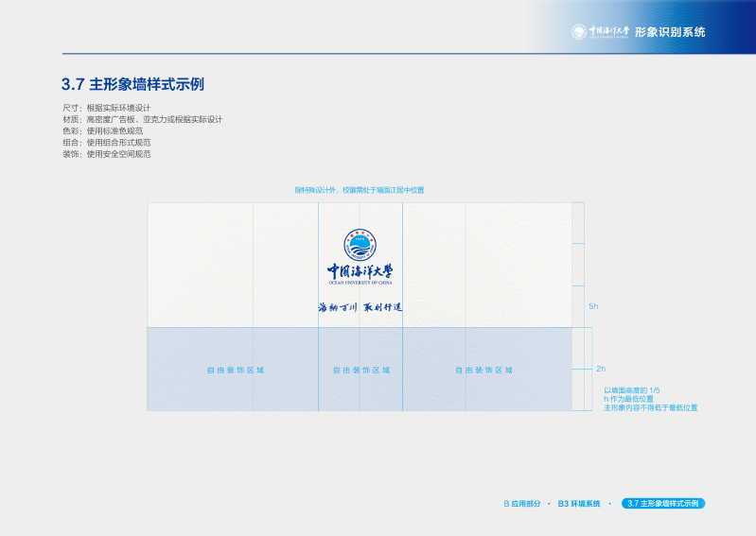756x536 pixels.
Task: Click the 2h dimension label
Action: [600, 368]
